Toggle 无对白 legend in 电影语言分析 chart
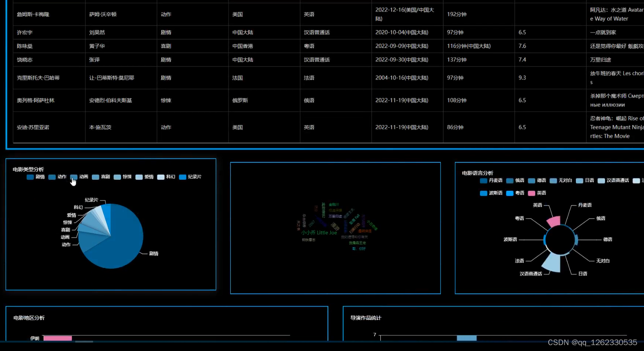644x351 pixels. 561,181
